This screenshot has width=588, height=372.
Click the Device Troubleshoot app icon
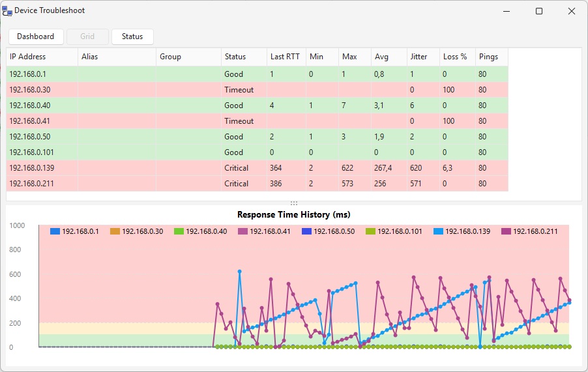[7, 11]
